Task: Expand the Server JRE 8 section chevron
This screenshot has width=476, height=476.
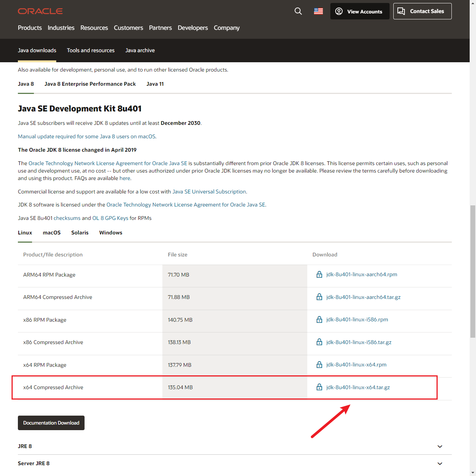Action: pyautogui.click(x=440, y=464)
